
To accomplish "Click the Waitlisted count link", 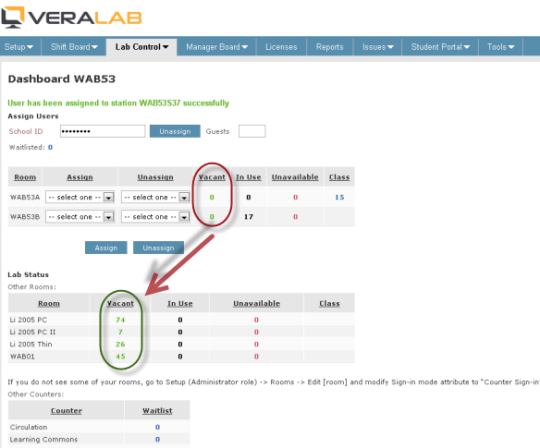I will point(50,147).
